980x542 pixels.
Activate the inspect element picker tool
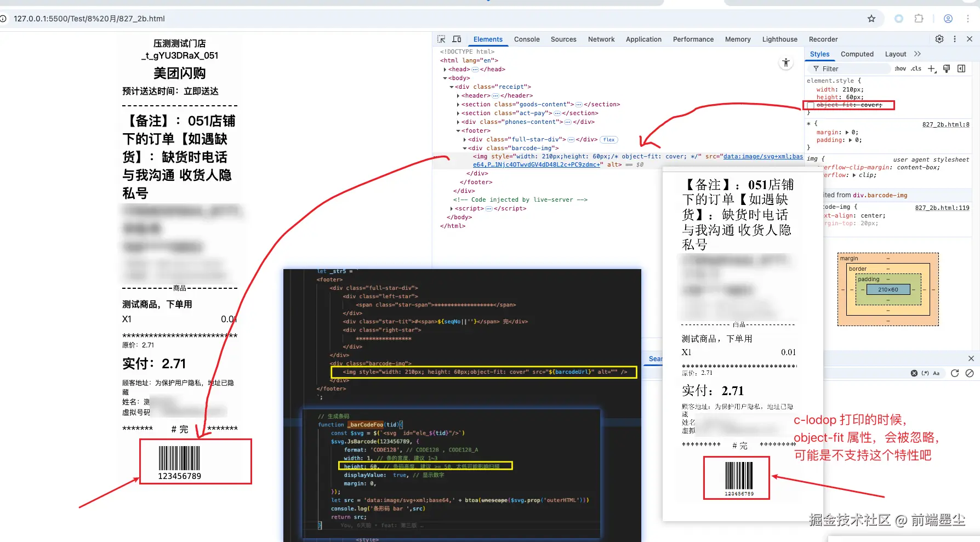pos(441,39)
